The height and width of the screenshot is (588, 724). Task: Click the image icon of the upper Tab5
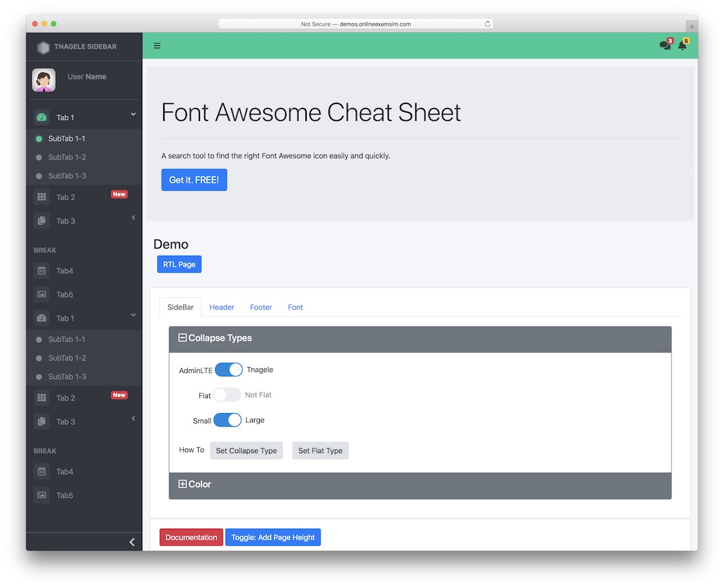(x=41, y=295)
